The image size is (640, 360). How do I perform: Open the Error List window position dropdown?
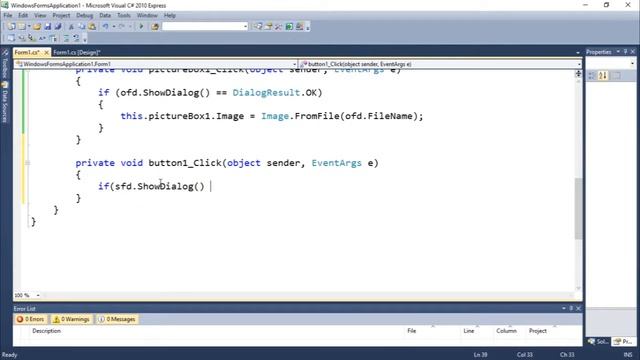pos(564,308)
